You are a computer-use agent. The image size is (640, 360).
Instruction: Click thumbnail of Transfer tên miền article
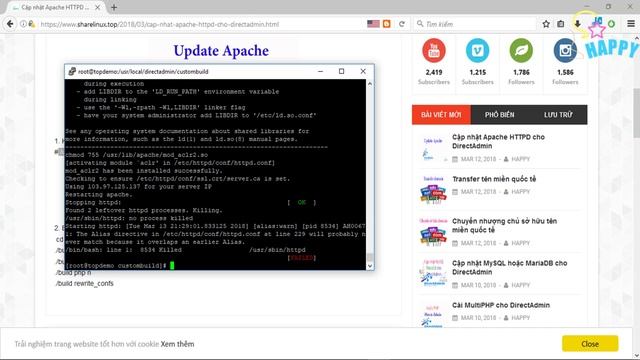433,190
